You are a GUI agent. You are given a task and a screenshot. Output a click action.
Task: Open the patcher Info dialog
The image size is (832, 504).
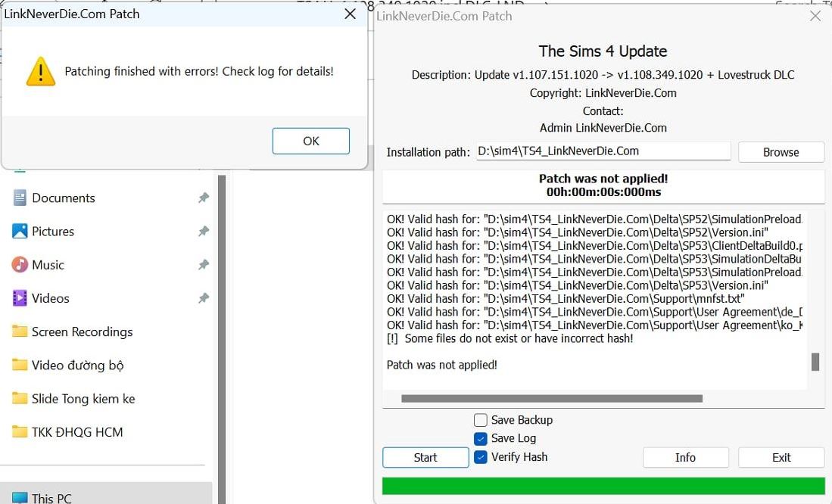pos(685,457)
